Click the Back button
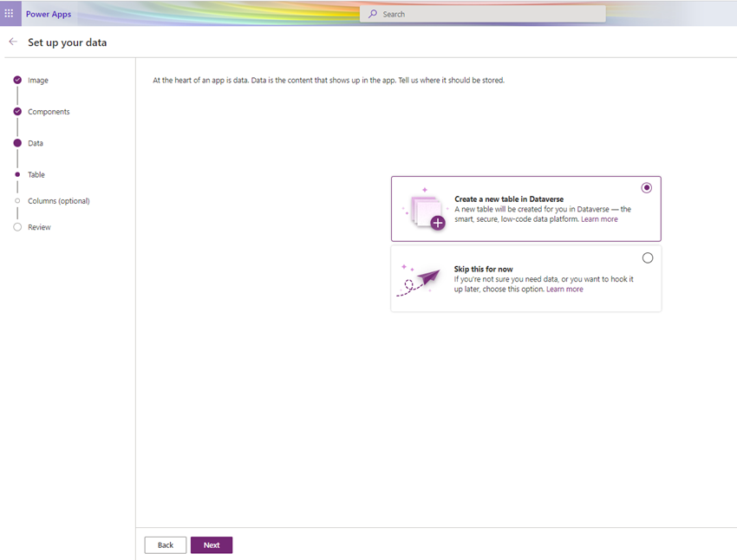Screen dimensions: 737x560 click(166, 545)
